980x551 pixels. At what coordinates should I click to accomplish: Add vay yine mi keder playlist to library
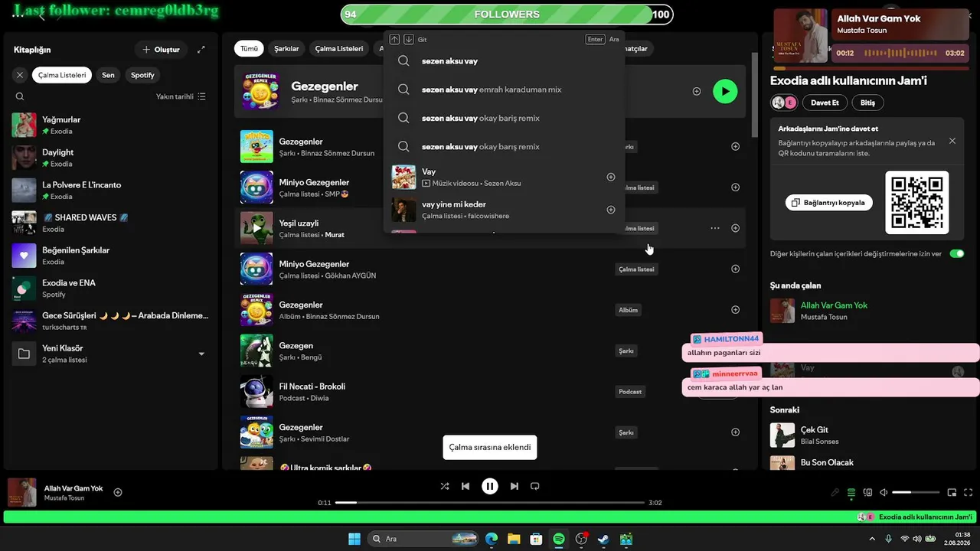611,210
